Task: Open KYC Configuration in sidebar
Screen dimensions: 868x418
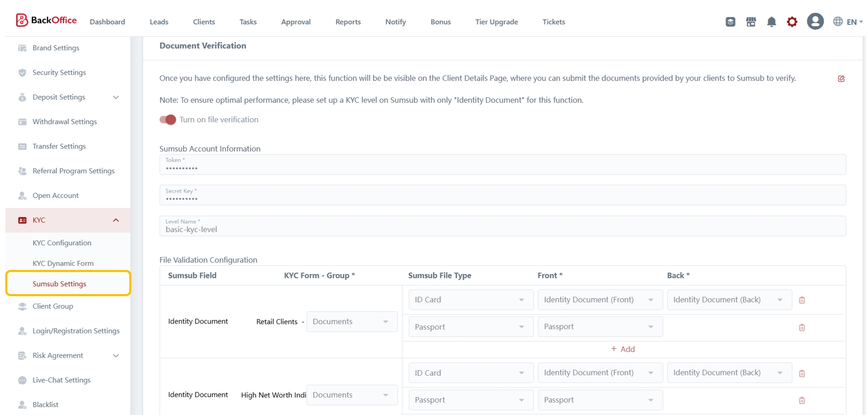Action: (x=62, y=243)
